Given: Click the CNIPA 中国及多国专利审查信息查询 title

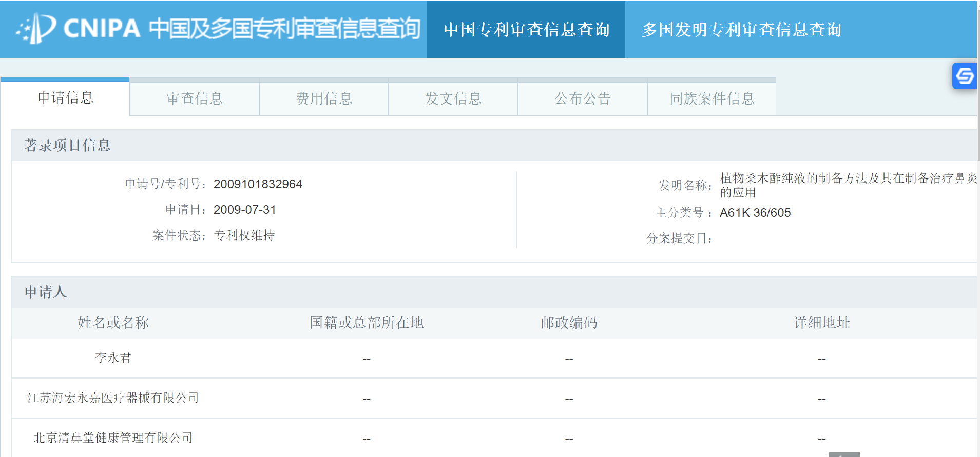Looking at the screenshot, I should tap(242, 28).
